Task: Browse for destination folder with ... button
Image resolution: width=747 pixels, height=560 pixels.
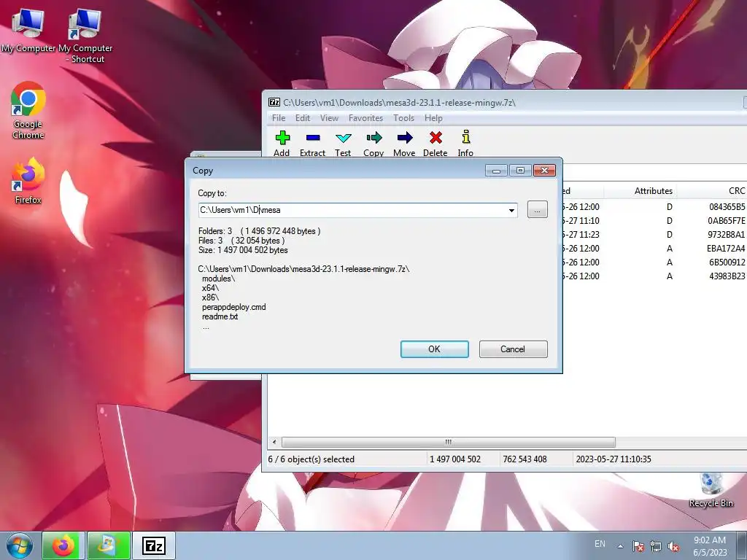Action: pos(538,209)
